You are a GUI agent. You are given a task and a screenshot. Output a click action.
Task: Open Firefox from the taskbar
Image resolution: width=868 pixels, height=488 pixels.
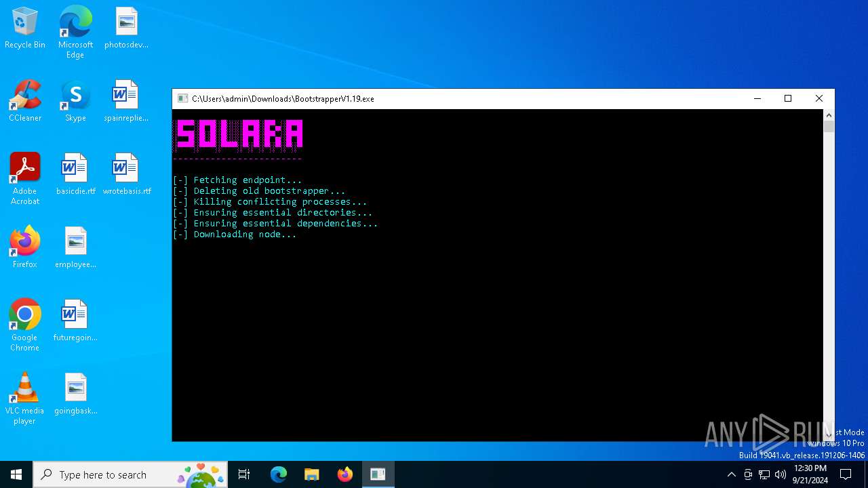[x=345, y=474]
